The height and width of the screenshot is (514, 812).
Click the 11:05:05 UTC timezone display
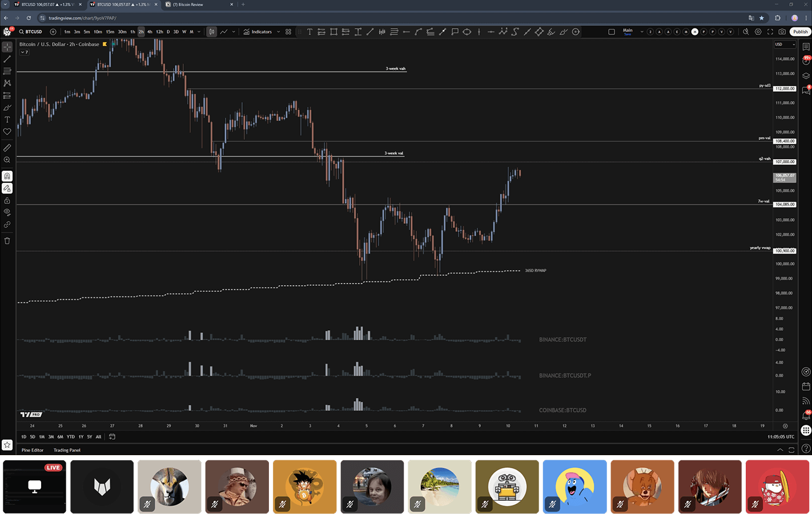tap(780, 436)
